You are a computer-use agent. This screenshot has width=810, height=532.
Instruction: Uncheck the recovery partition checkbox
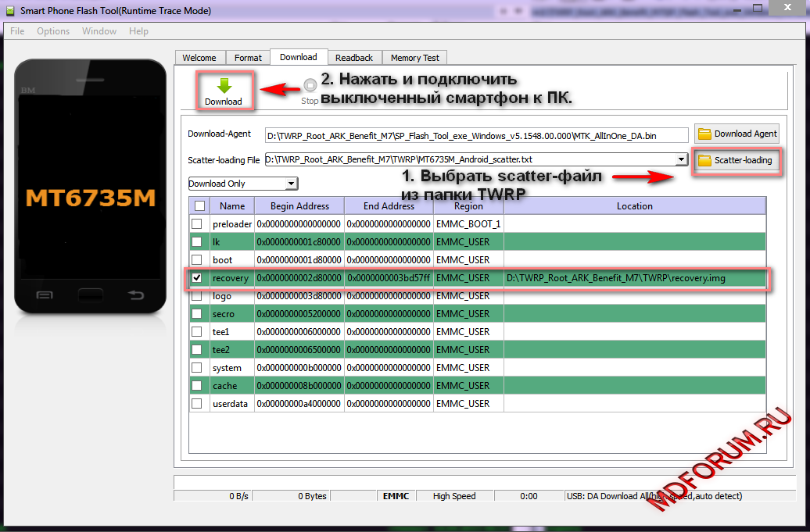click(x=197, y=277)
